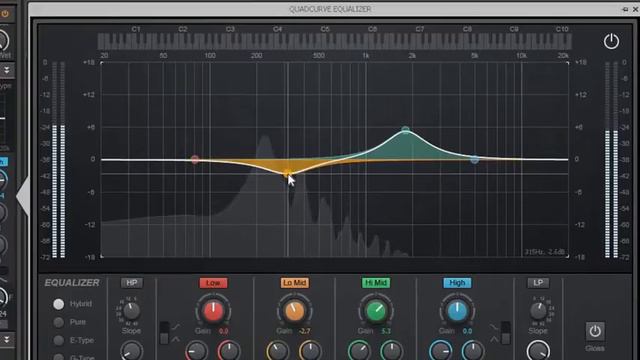Select the orange Lo Mid node on graph
This screenshot has height=360, width=640.
(288, 173)
